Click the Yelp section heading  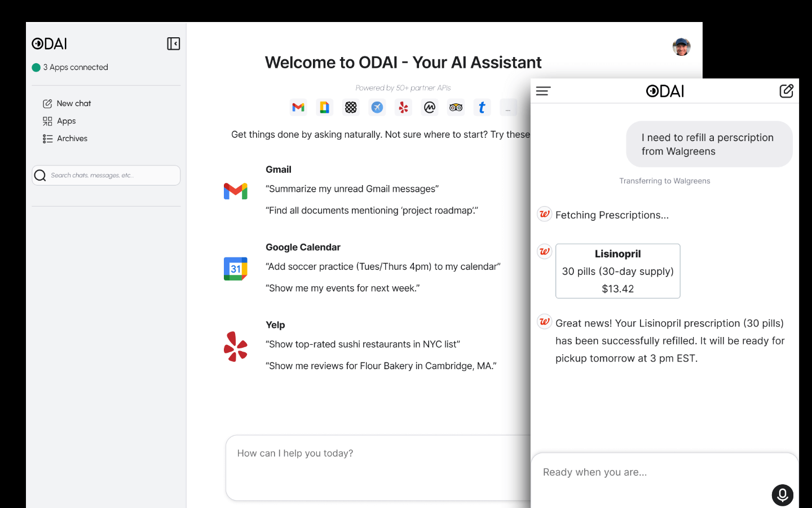pyautogui.click(x=275, y=325)
